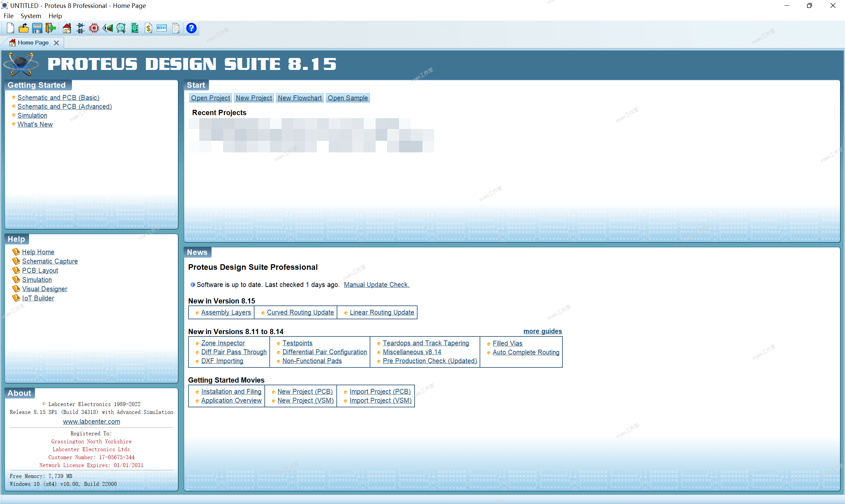Click the New Project button in Start
The image size is (845, 504).
pyautogui.click(x=254, y=98)
